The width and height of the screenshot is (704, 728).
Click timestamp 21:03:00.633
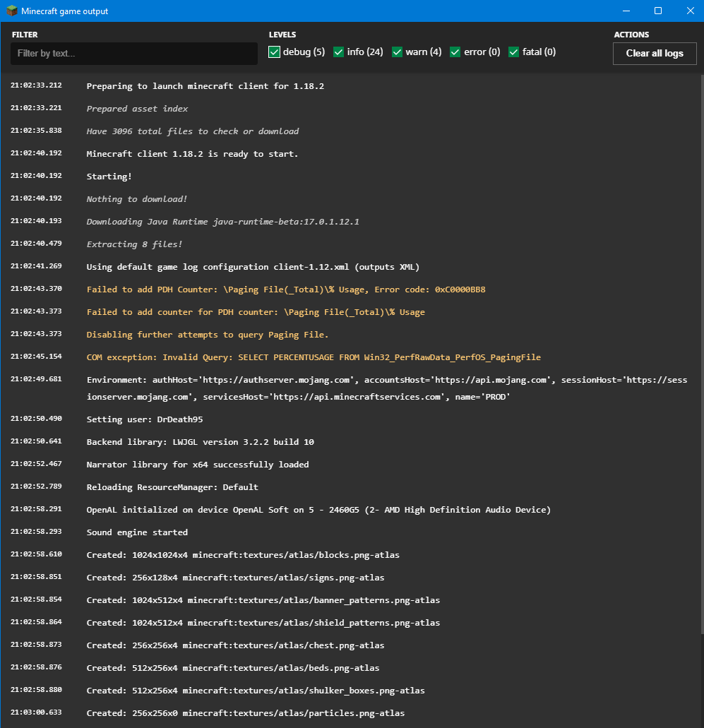[36, 712]
